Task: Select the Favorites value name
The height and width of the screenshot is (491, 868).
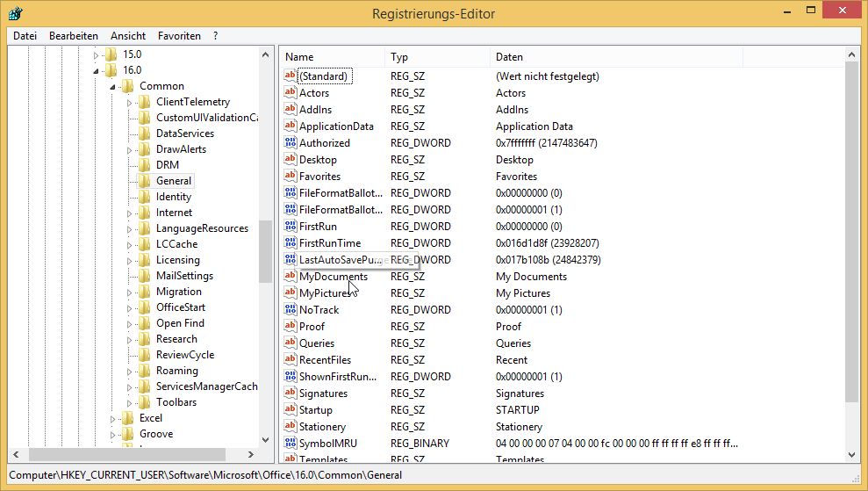Action: pos(320,177)
